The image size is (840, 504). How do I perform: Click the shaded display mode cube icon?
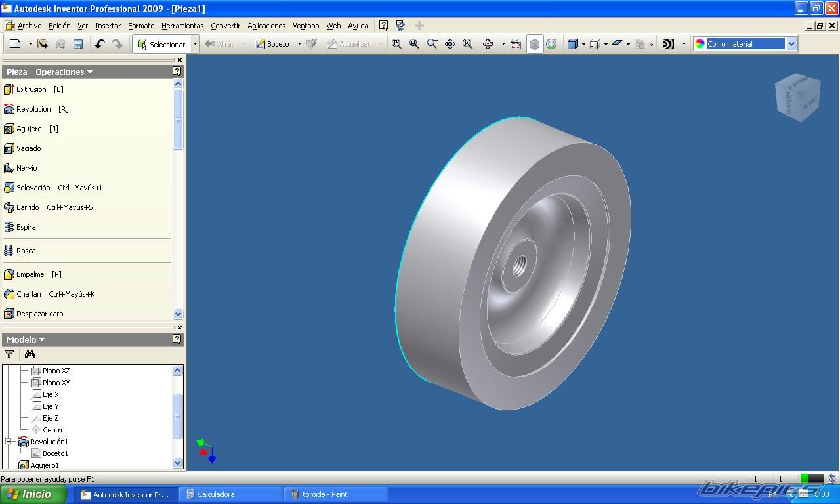pyautogui.click(x=572, y=44)
